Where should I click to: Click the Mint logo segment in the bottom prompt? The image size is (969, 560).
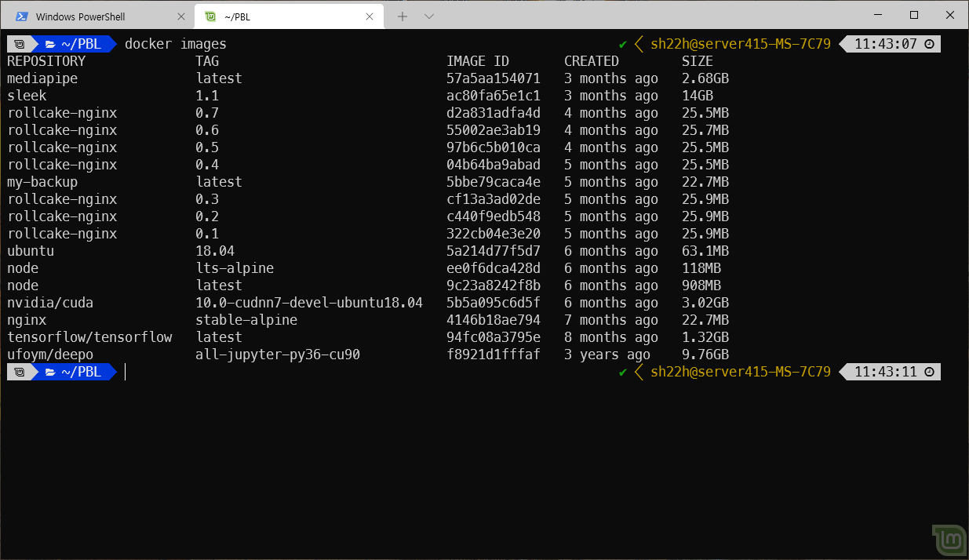[20, 372]
